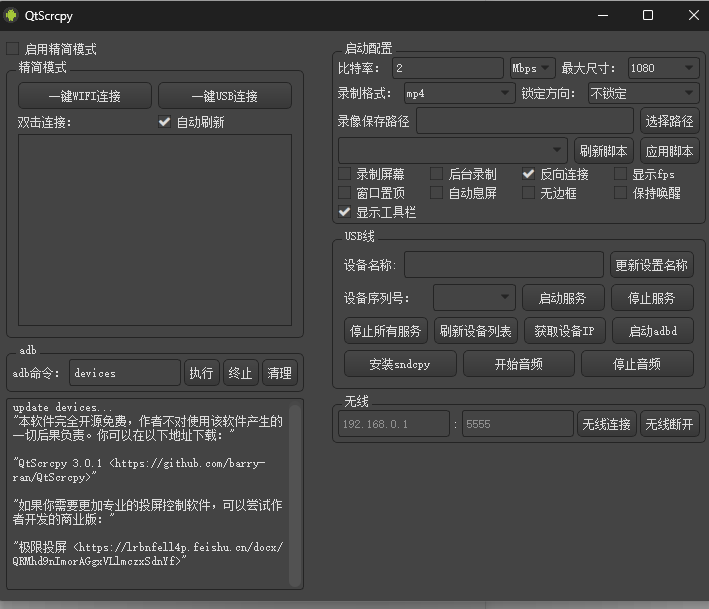Click 启动adbd button

click(x=653, y=331)
